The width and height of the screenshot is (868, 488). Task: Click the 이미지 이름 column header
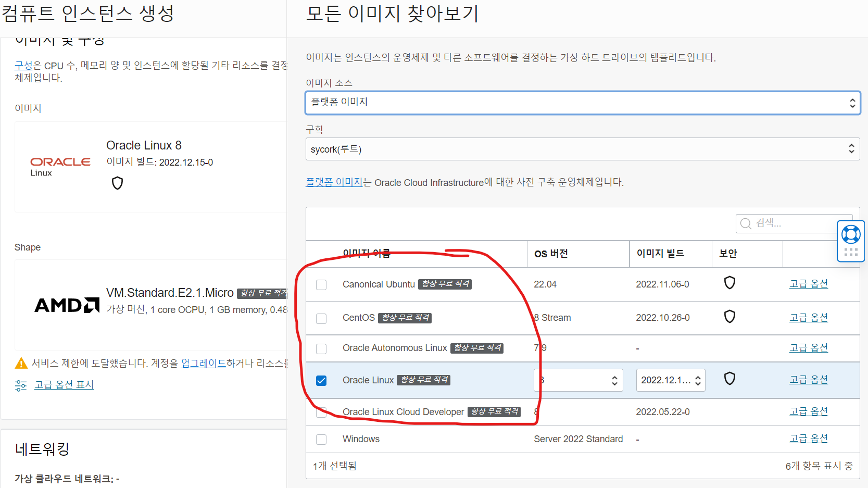367,254
